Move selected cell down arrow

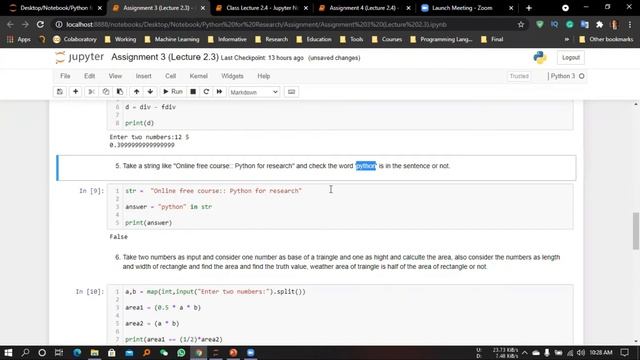150,92
